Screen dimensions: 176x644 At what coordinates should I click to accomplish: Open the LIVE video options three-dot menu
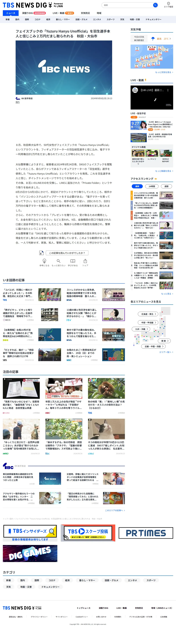point(168,90)
